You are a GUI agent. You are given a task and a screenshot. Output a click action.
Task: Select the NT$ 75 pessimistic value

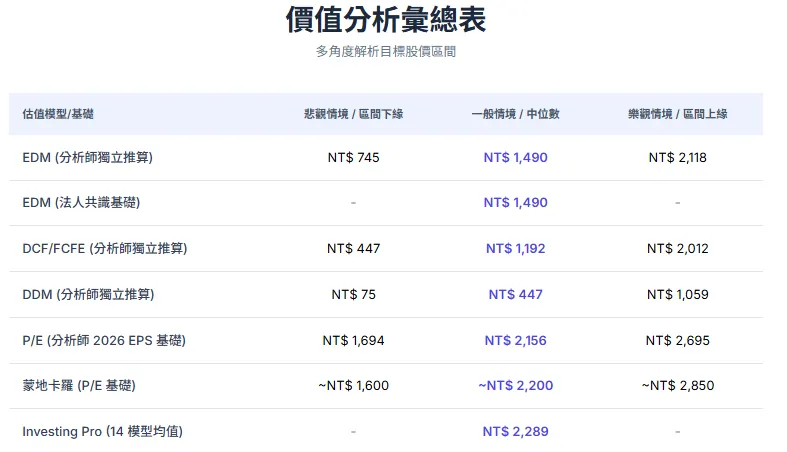pyautogui.click(x=353, y=294)
